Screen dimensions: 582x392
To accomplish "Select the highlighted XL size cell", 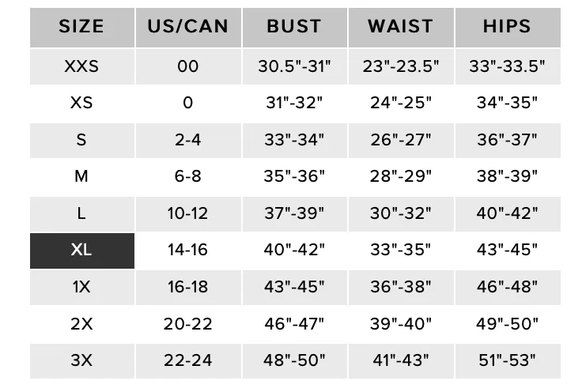I will click(82, 251).
